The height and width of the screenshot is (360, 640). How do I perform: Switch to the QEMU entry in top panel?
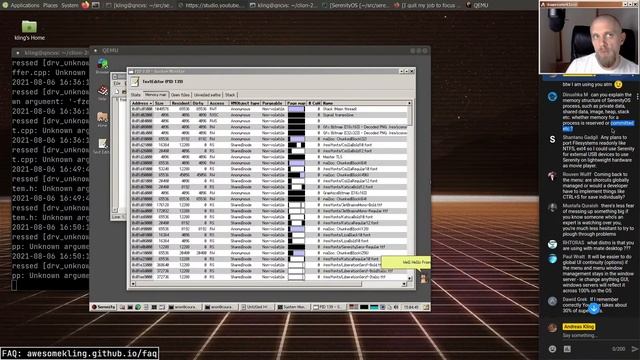point(477,5)
